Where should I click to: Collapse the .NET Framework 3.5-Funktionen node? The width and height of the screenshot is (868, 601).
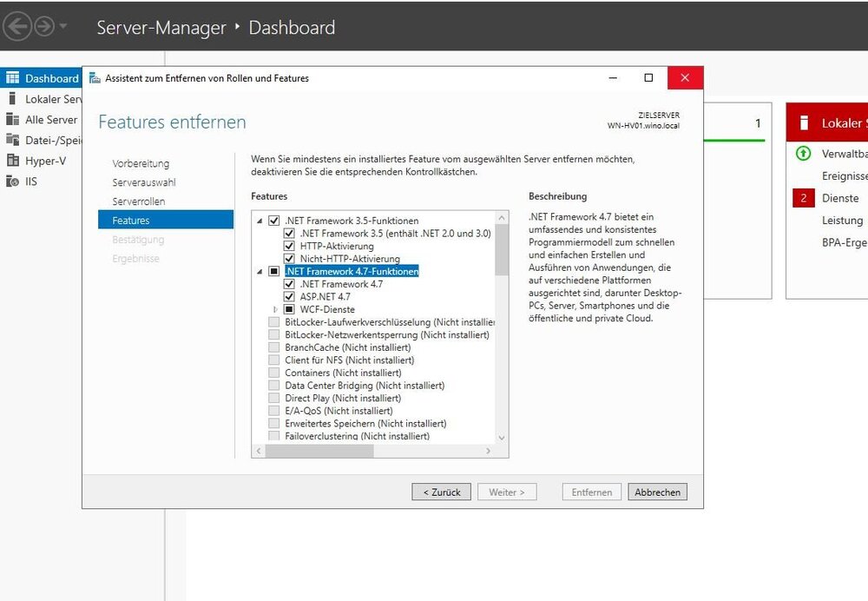(260, 221)
